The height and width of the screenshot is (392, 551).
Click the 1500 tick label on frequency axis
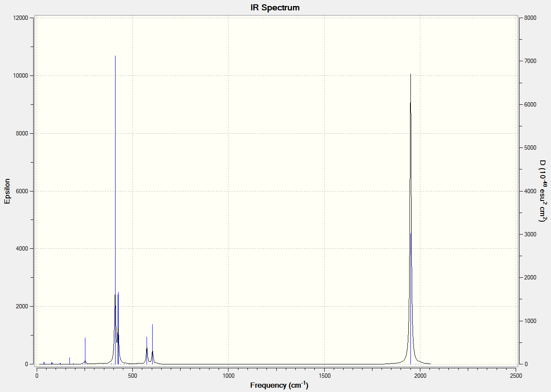coord(324,376)
